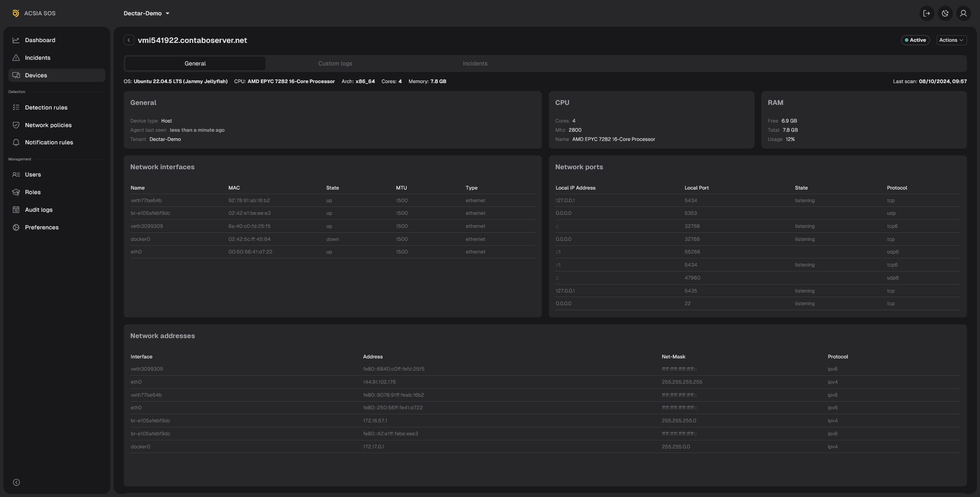Go to Incidents in sidebar
The height and width of the screenshot is (497, 980).
[57, 58]
